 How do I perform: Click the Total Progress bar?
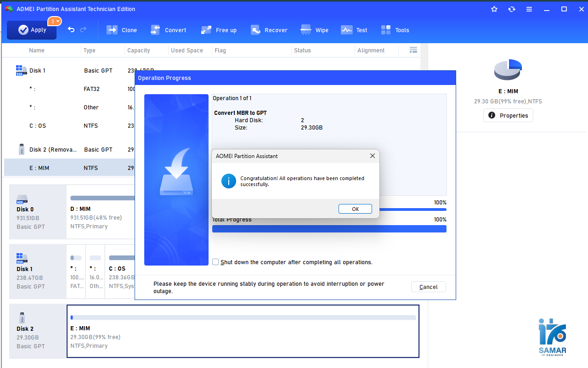pos(329,229)
